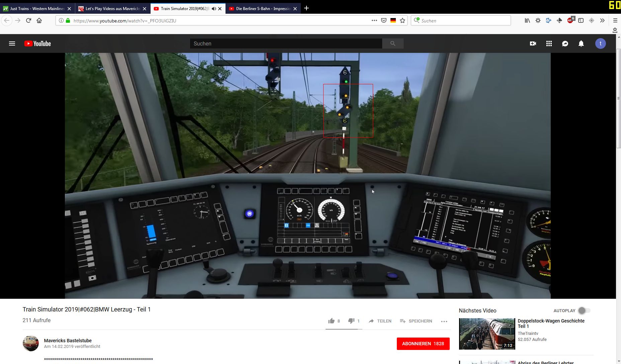This screenshot has width=621, height=364.
Task: Open a new browser tab
Action: click(x=306, y=8)
